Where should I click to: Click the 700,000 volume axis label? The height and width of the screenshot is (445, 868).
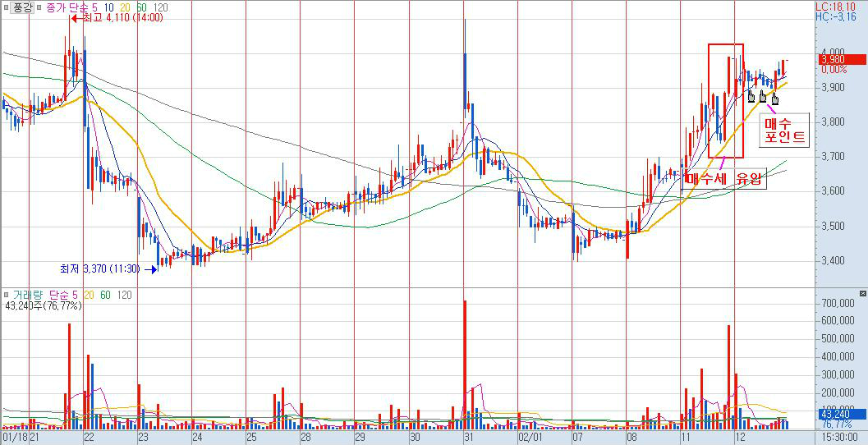839,303
